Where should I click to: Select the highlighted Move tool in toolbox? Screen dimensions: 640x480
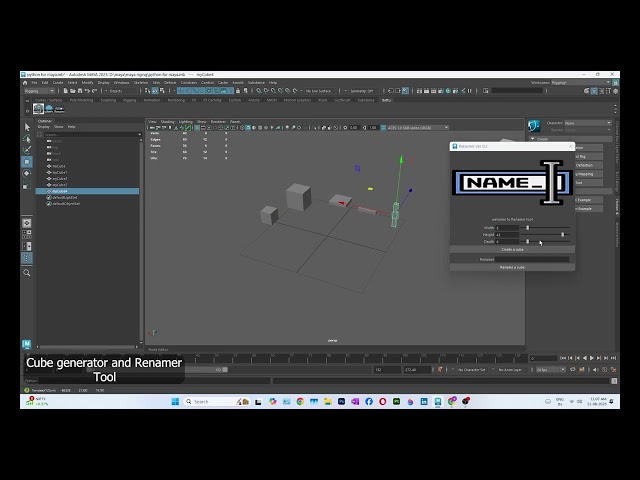pos(27,162)
